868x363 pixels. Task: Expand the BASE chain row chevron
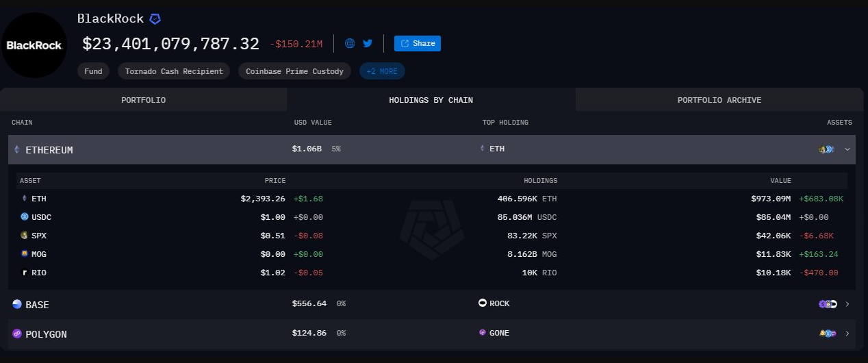[847, 304]
